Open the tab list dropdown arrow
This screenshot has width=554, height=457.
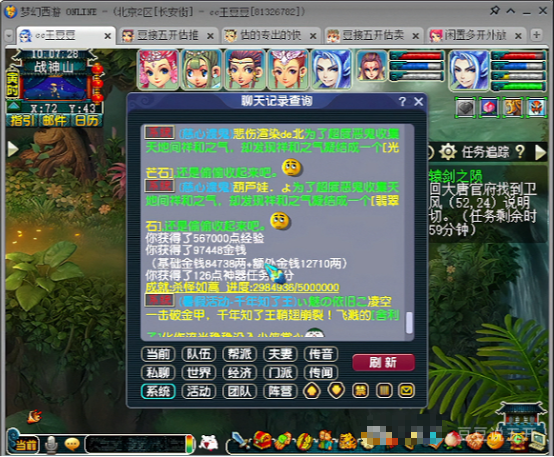pyautogui.click(x=9, y=35)
